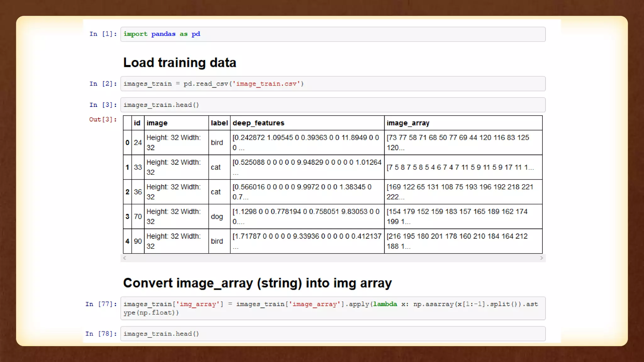Viewport: 644px width, 362px height.
Task: Click the image_array column header
Action: pyautogui.click(x=408, y=123)
